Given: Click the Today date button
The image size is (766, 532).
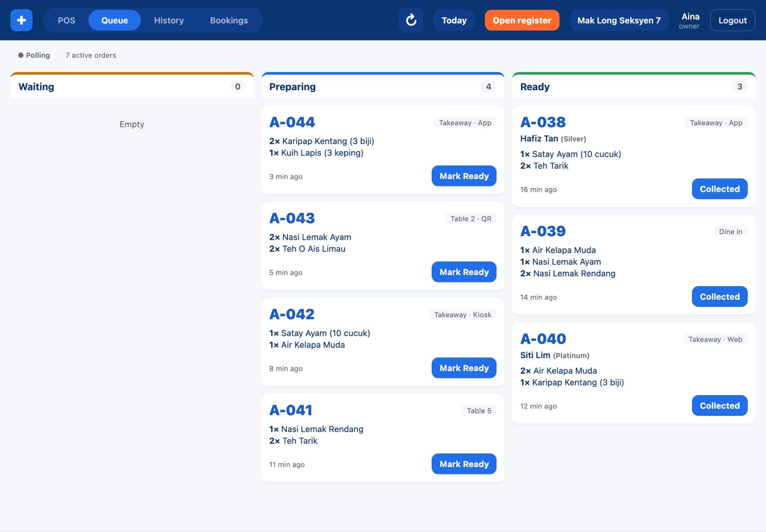Looking at the screenshot, I should (454, 20).
